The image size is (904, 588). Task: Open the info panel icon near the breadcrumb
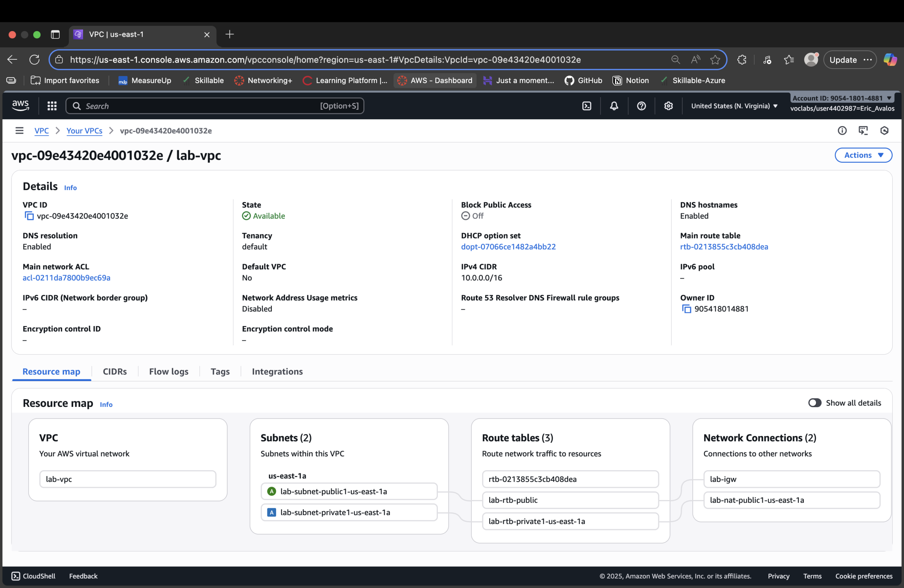[842, 130]
